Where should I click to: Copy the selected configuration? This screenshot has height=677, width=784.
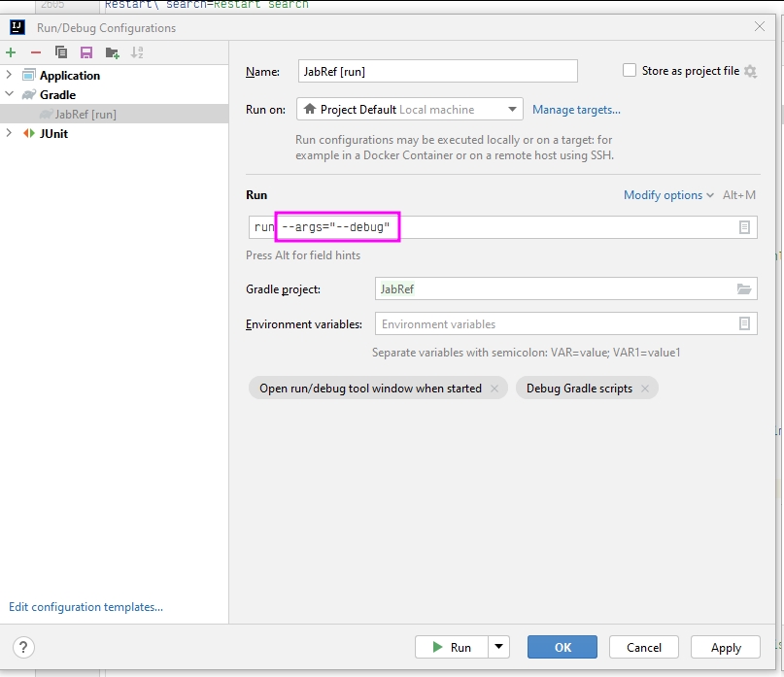point(61,52)
